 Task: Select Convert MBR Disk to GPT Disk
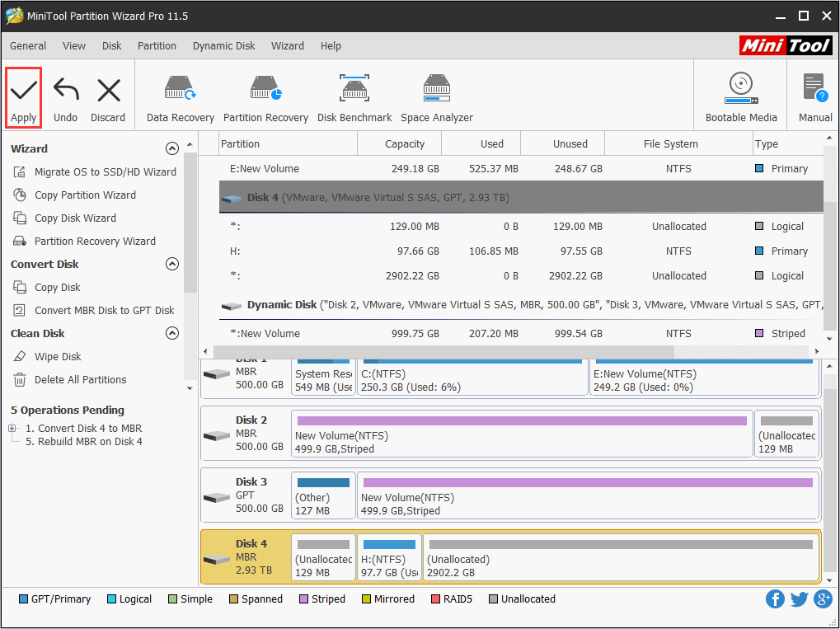94,310
